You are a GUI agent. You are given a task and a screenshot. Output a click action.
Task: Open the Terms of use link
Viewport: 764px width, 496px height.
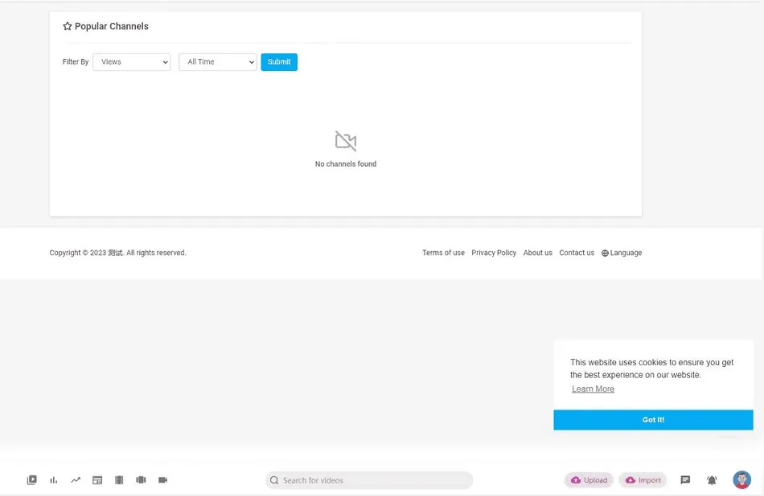tap(443, 253)
